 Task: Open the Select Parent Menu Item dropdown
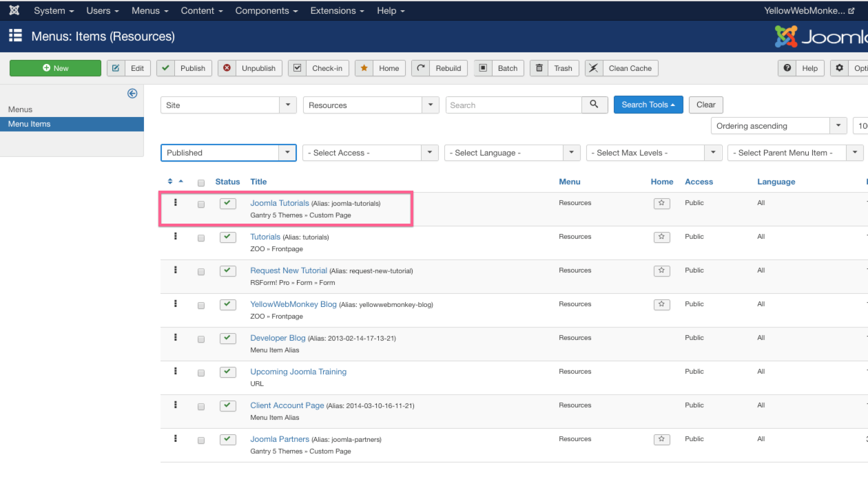point(796,153)
